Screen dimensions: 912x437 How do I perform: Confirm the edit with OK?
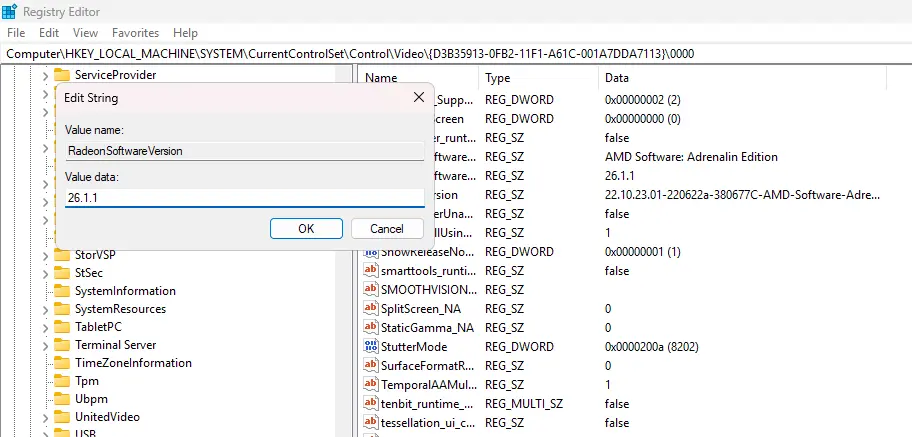[x=306, y=229]
